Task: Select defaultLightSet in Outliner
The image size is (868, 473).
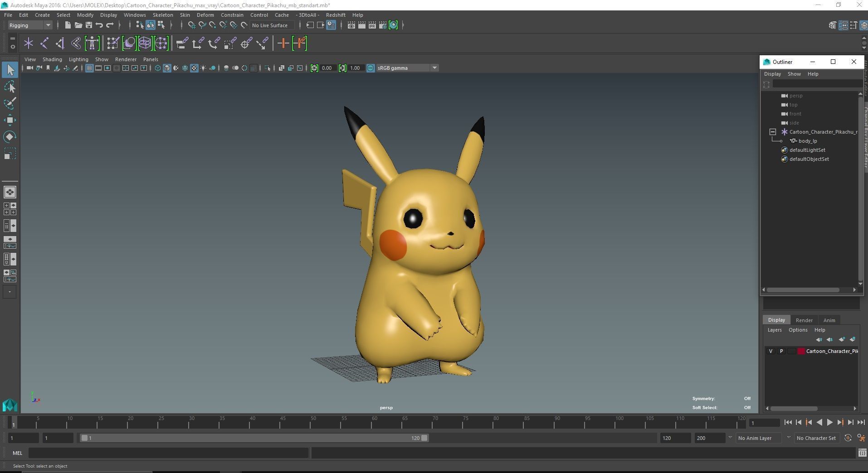Action: (x=807, y=150)
